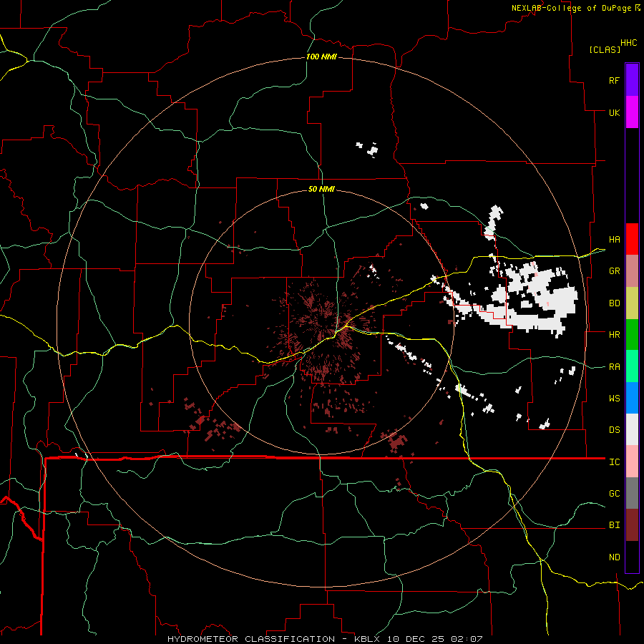The image size is (644, 644).
Task: Click the KBLX radar site identifier
Action: tap(369, 639)
